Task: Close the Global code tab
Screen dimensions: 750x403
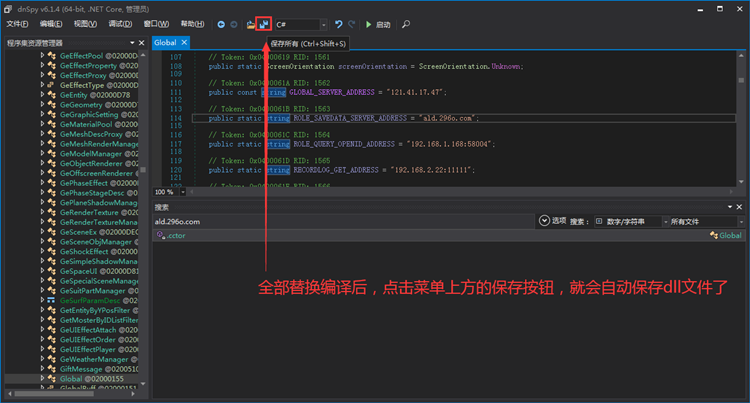Action: click(186, 43)
